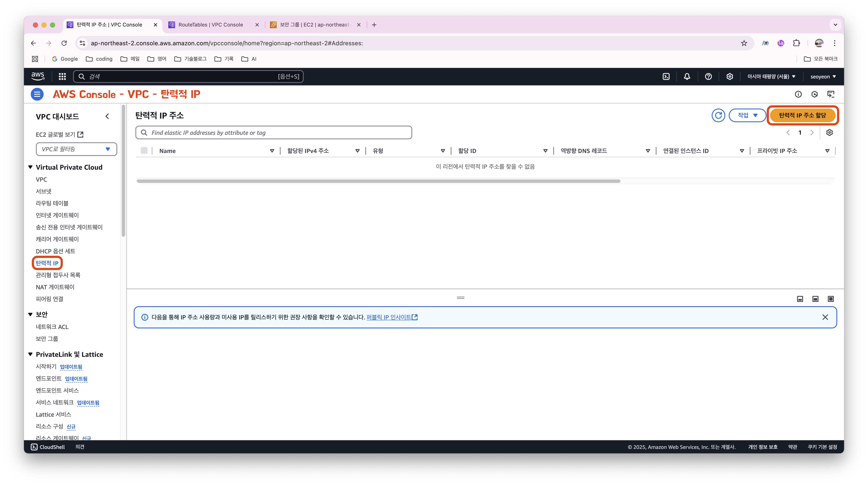Click CloudShell icon in footer bar
Viewport: 868px width, 485px height.
(x=34, y=447)
